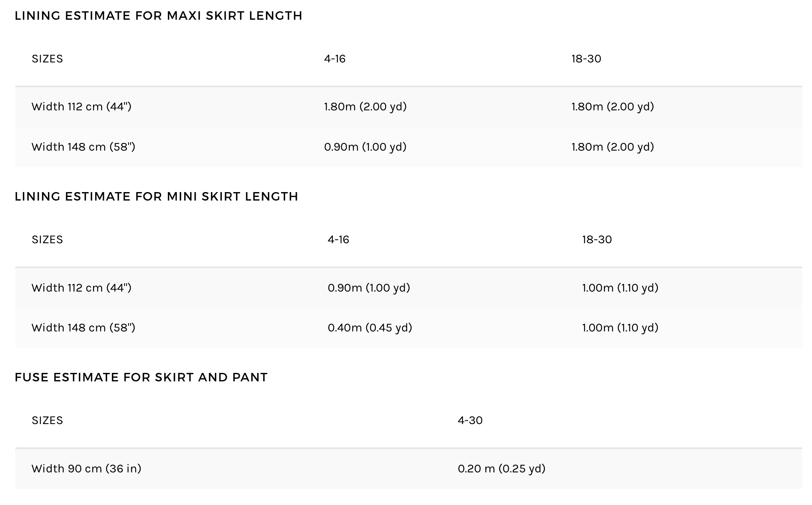The height and width of the screenshot is (505, 812).
Task: Select the 18-30 size header in maxi table
Action: pyautogui.click(x=586, y=59)
